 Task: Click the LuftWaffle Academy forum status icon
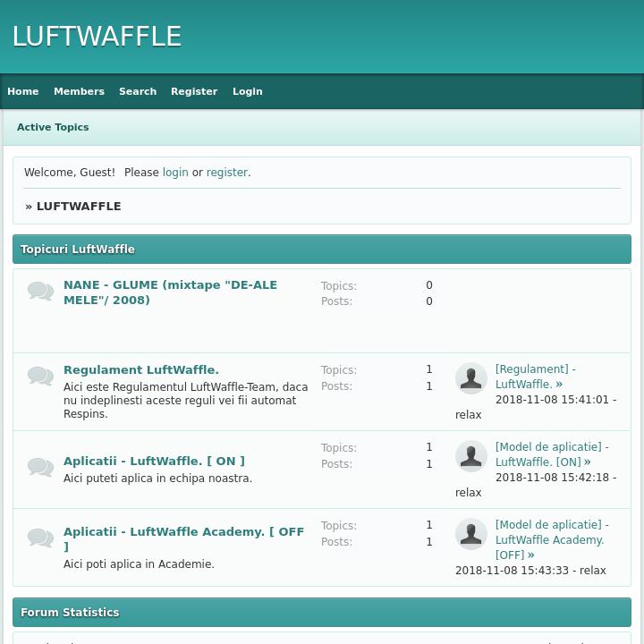[x=40, y=538]
